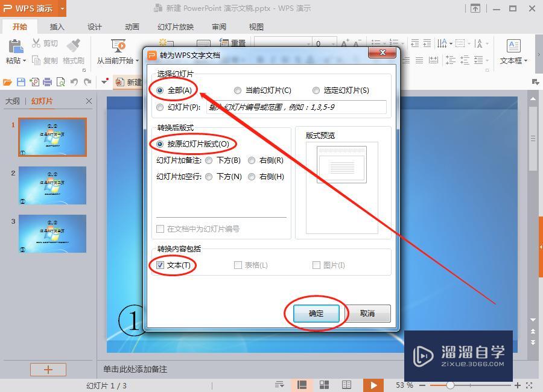Open the quick access toolbar customize dropdown
This screenshot has width=543, height=392.
point(105,82)
